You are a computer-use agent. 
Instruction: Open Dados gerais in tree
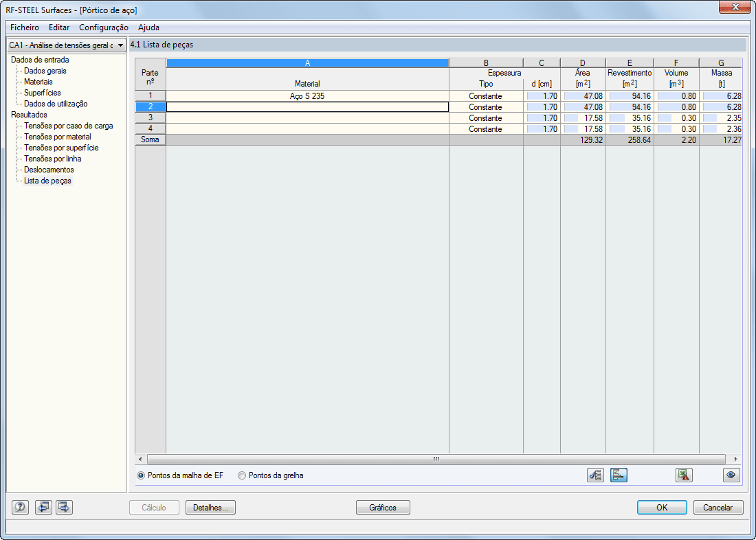point(45,71)
